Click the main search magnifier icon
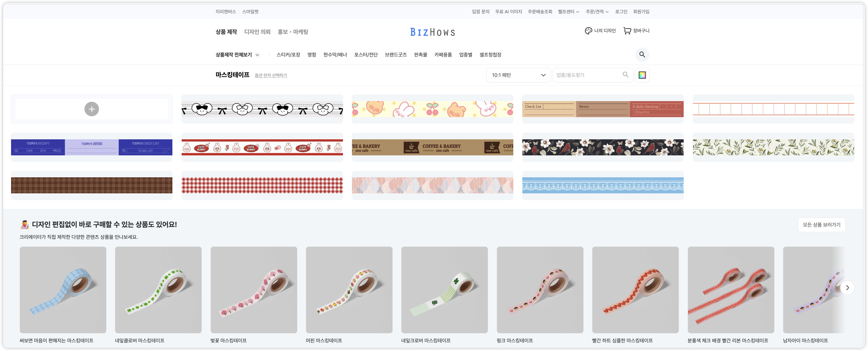 click(642, 55)
